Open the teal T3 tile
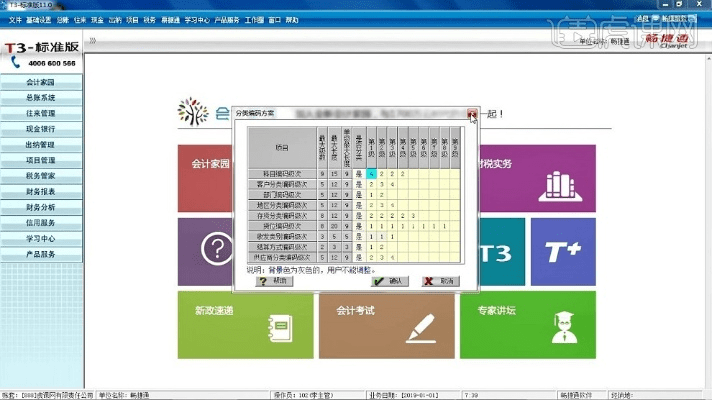The image size is (712, 400). [x=502, y=252]
